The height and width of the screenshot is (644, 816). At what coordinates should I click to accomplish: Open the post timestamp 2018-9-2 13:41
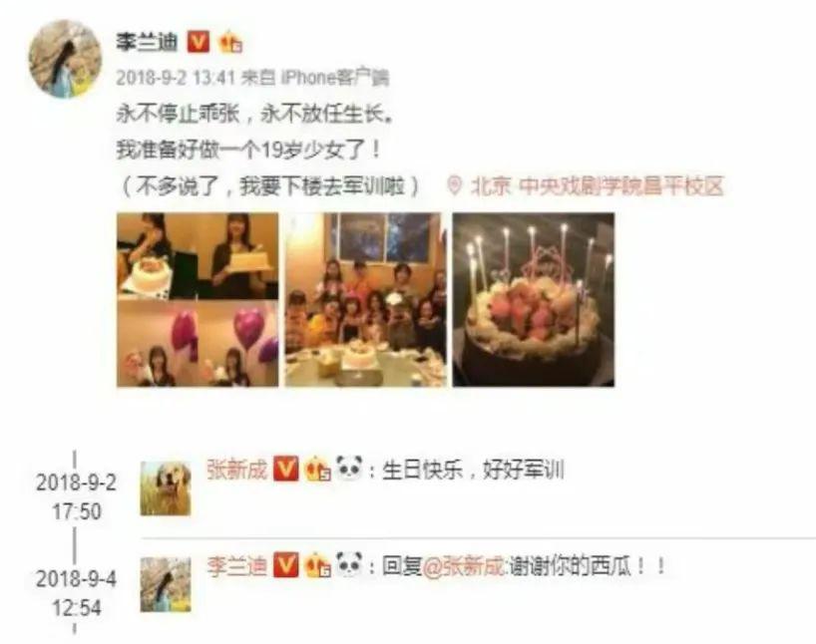click(176, 78)
